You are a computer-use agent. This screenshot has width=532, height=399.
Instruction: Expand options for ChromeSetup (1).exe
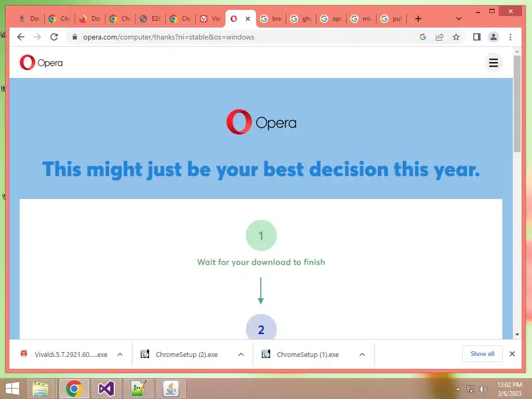click(362, 354)
